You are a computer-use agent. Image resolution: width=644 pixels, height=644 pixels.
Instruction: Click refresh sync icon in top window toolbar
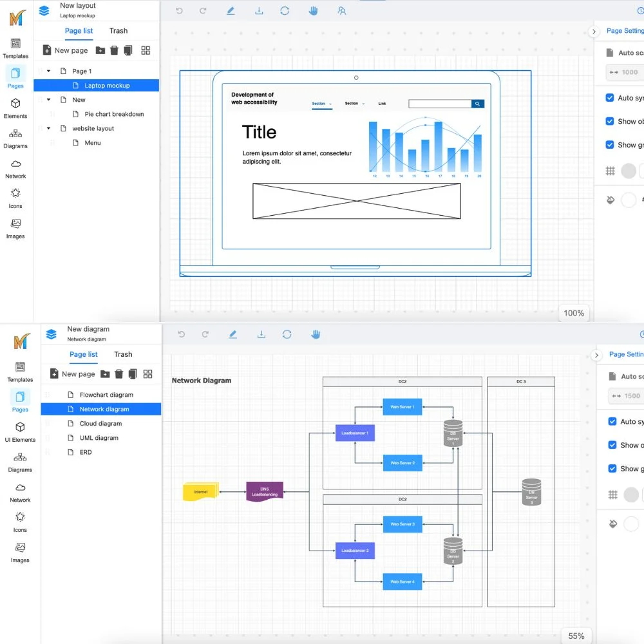(x=285, y=11)
